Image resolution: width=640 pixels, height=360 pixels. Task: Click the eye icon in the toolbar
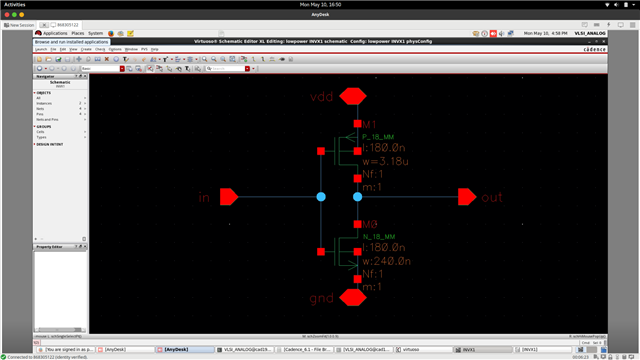(x=282, y=59)
